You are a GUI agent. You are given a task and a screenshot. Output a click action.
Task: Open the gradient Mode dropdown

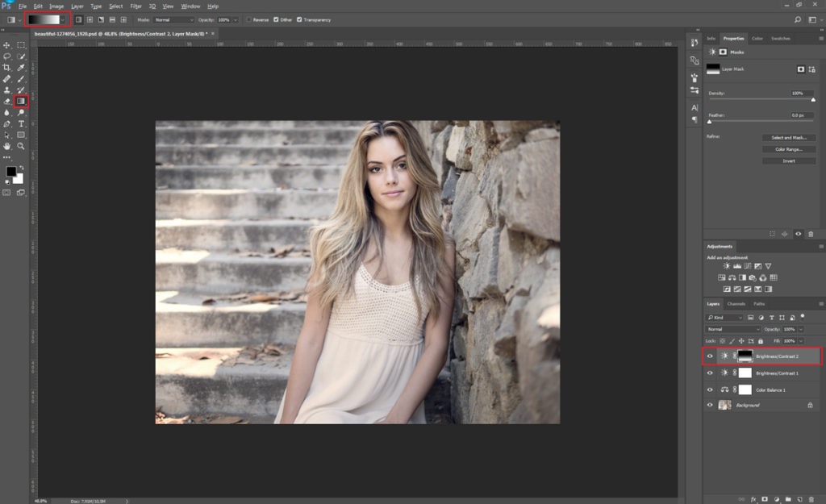174,19
